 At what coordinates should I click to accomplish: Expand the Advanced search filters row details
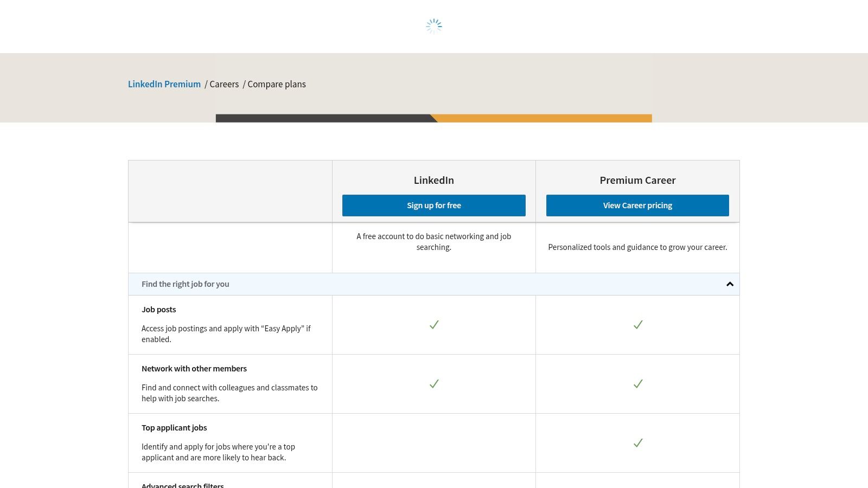click(183, 484)
